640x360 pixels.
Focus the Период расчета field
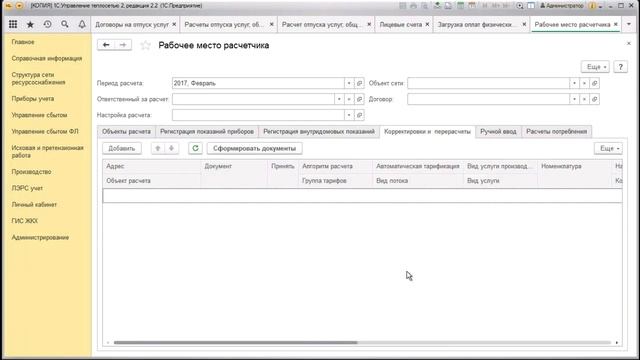point(258,83)
